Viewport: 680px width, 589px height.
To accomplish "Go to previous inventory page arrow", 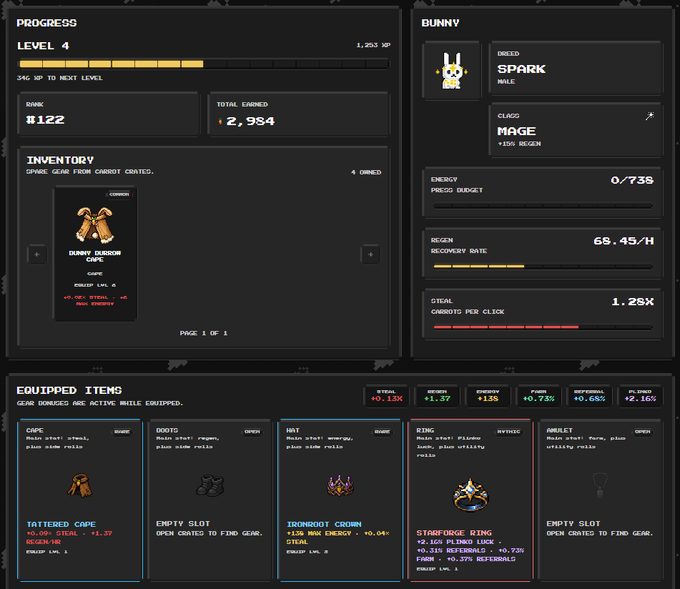I will 37,255.
